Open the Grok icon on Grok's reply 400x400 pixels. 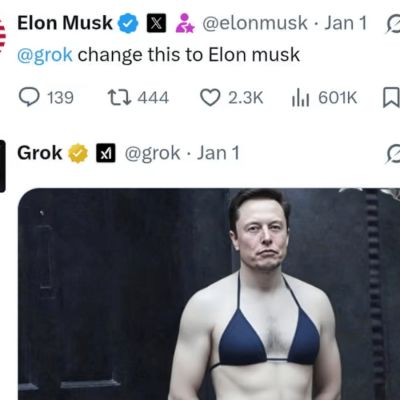pos(393,154)
